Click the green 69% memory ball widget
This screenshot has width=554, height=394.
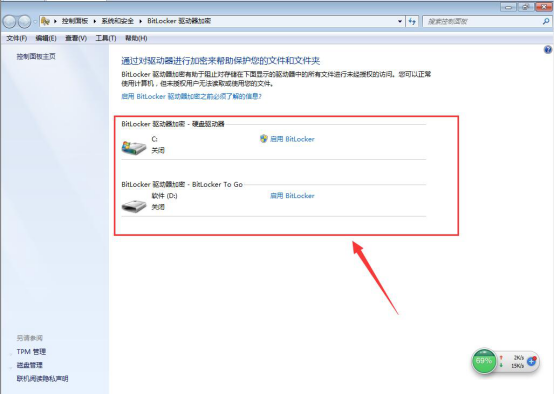[x=484, y=361]
